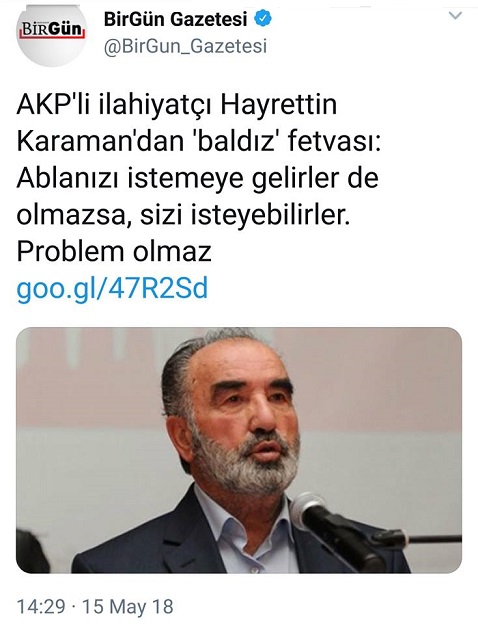Follow the goo.gl/47R2Sd link
Image resolution: width=478 pixels, height=624 pixels.
112,289
